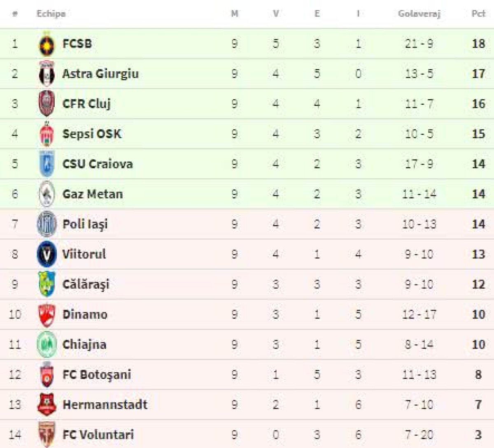The image size is (494, 448).
Task: Open the CSU Craiova logo
Action: 47,164
